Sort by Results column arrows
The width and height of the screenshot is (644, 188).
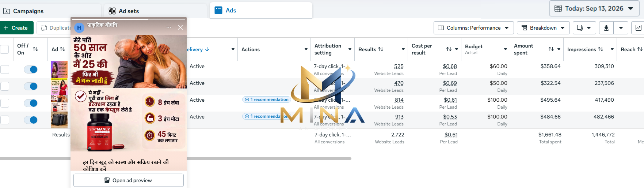tap(381, 49)
